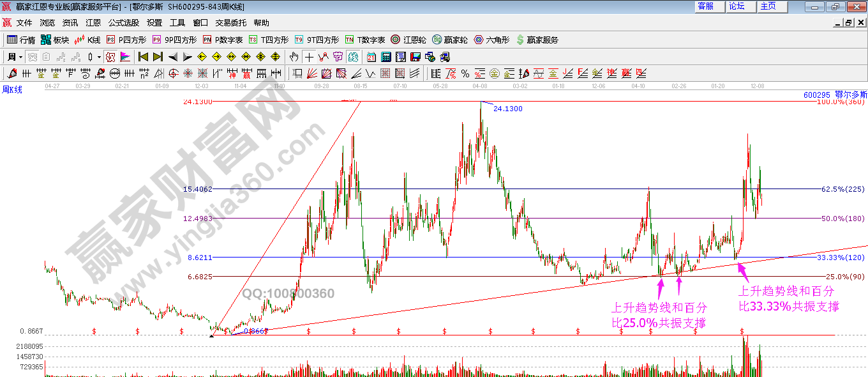Click the 客服 customer service button
The width and height of the screenshot is (868, 377).
pos(706,6)
